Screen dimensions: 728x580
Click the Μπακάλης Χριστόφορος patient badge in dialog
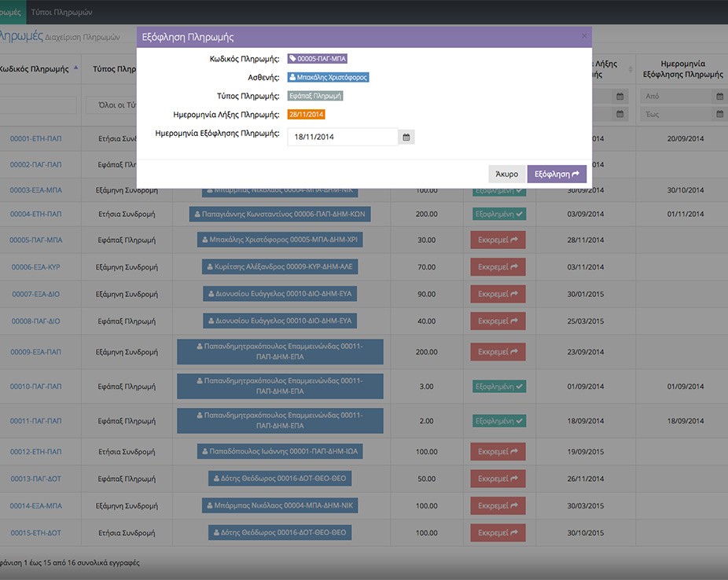(x=328, y=78)
